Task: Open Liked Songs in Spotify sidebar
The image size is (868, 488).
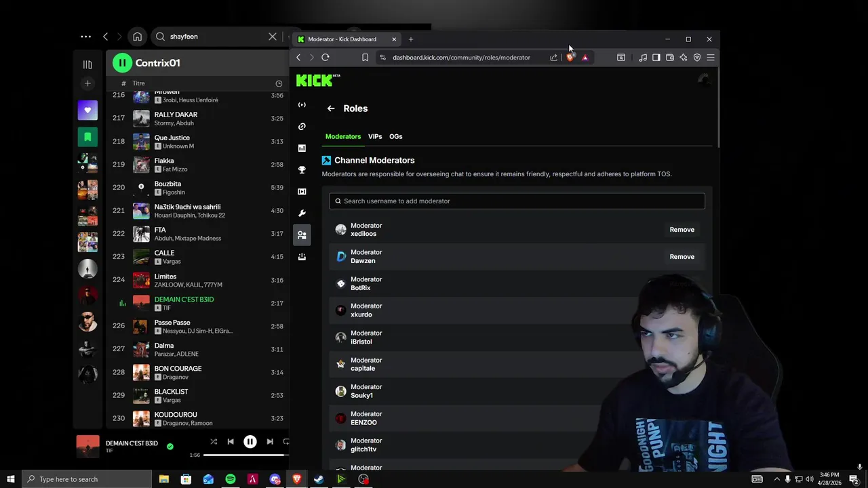Action: (x=87, y=110)
